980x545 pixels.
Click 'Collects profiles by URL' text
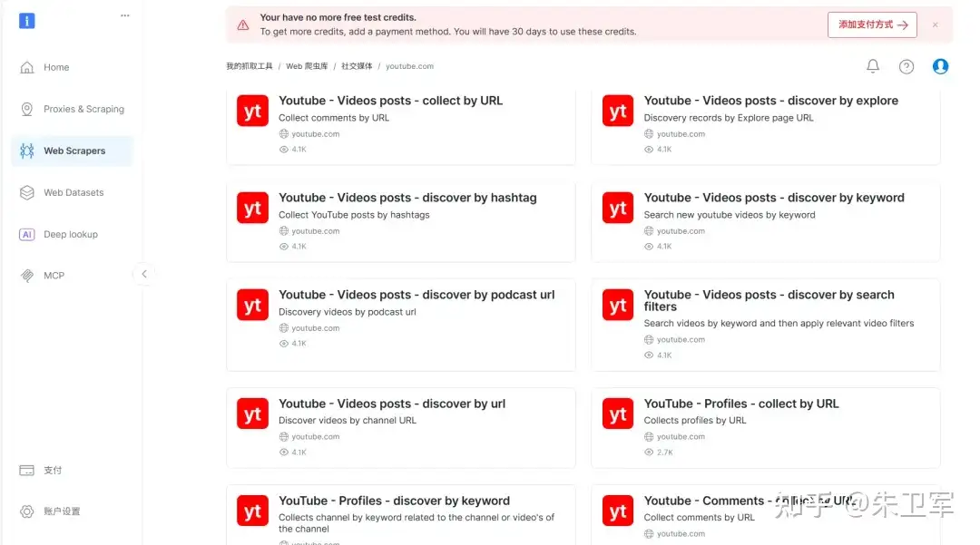click(695, 421)
